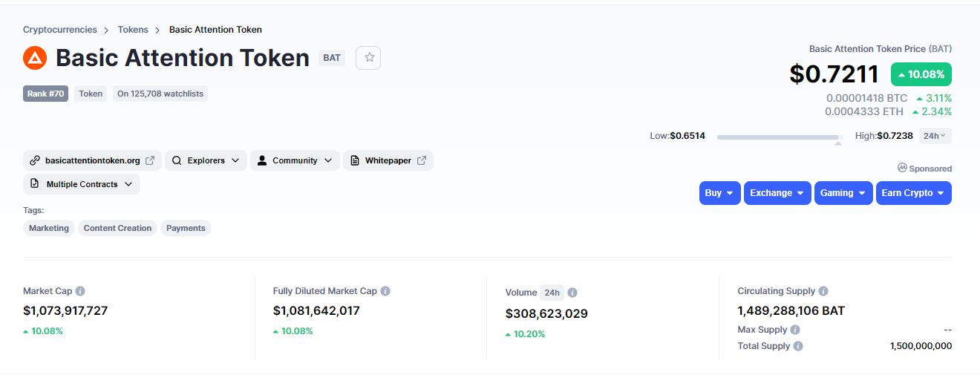Open the Buy dropdown button
The width and height of the screenshot is (980, 375).
click(x=720, y=193)
